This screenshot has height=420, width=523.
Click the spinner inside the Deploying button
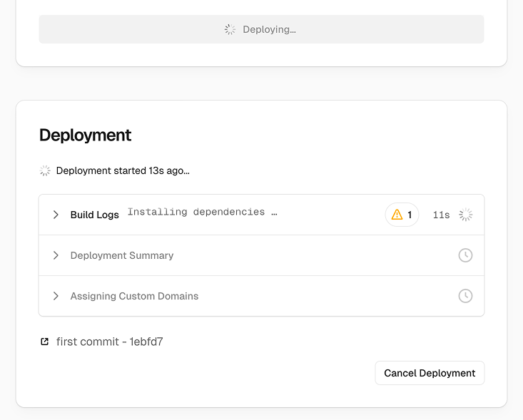[x=230, y=29]
